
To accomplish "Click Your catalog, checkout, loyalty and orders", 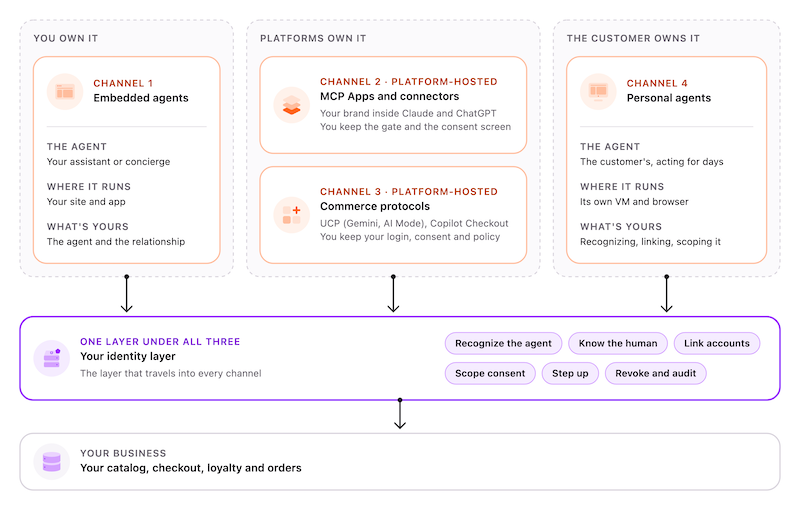I will click(191, 468).
